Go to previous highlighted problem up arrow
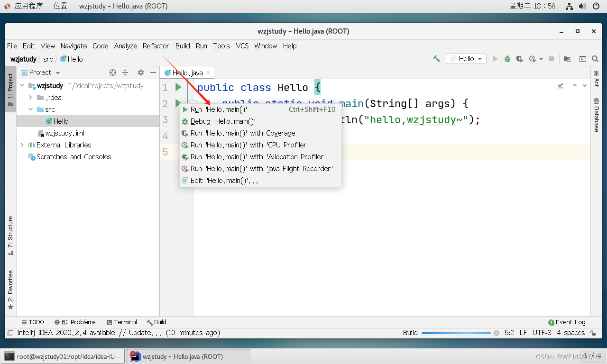607x364 pixels. 575,85
